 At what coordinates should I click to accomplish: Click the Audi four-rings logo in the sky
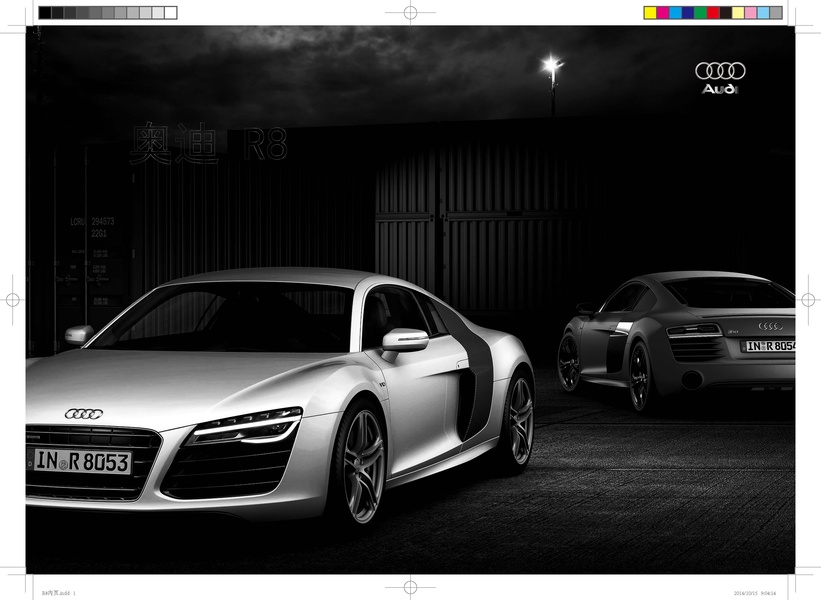coord(720,71)
